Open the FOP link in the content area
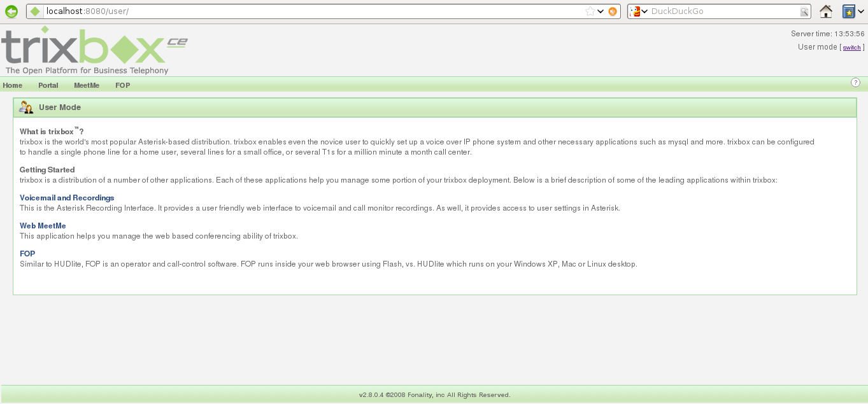 pyautogui.click(x=27, y=254)
